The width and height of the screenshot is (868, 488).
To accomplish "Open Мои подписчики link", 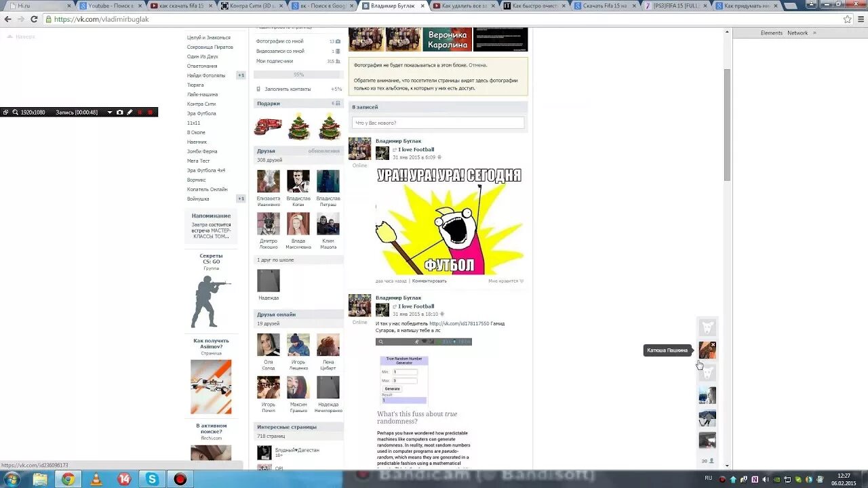I will click(x=274, y=61).
